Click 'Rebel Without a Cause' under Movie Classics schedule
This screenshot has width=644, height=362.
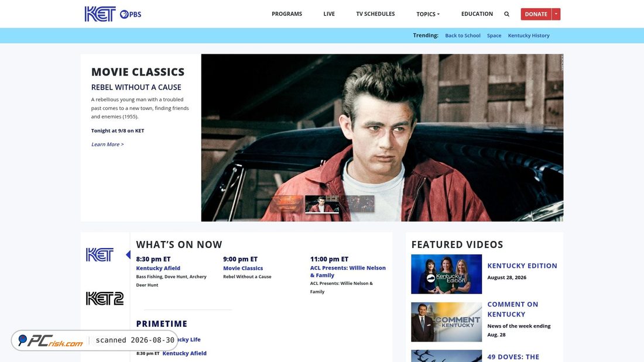click(x=247, y=277)
